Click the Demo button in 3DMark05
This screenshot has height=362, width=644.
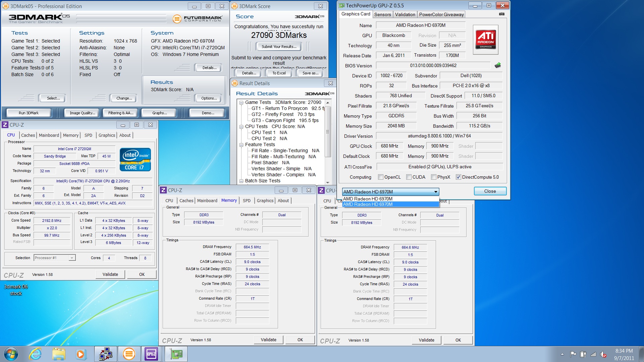point(208,113)
